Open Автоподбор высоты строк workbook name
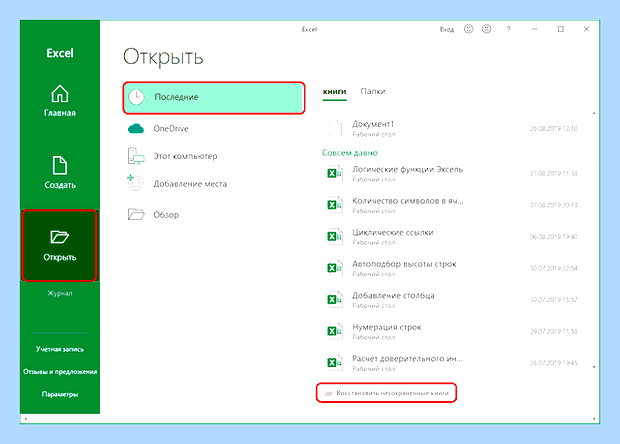 (404, 264)
